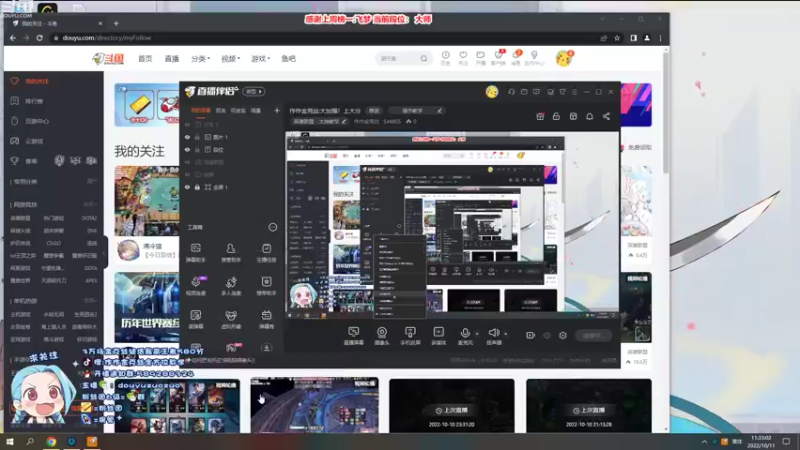Viewport: 800px width, 450px height.
Task: Add multimedia source (多媒体) in companion
Action: click(x=438, y=336)
